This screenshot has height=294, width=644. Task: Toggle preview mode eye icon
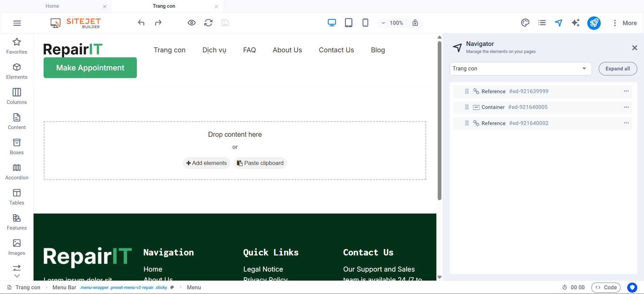192,23
